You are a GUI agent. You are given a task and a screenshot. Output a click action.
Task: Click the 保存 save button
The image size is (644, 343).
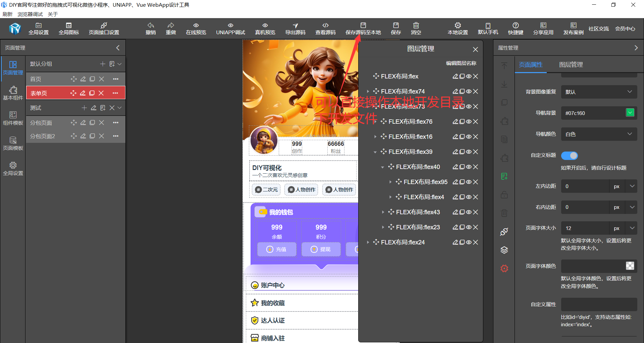coord(395,28)
